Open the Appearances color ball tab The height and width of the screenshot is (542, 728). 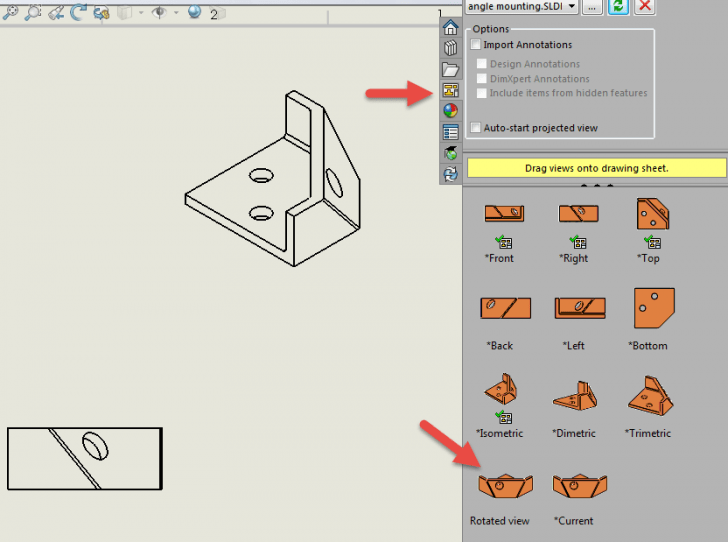point(450,111)
